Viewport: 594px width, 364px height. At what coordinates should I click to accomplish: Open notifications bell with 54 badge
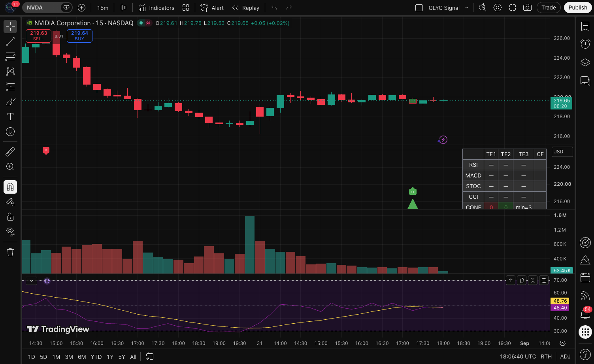coord(585,313)
